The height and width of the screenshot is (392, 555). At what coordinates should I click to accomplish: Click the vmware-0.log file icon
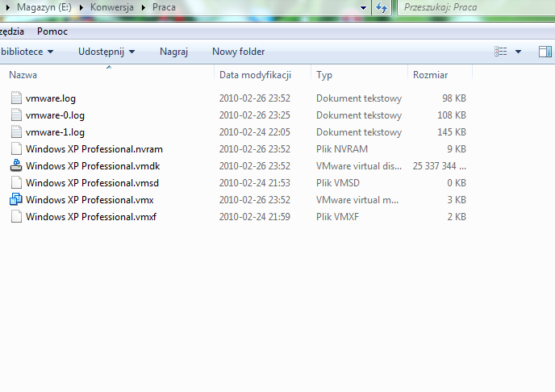(x=16, y=115)
